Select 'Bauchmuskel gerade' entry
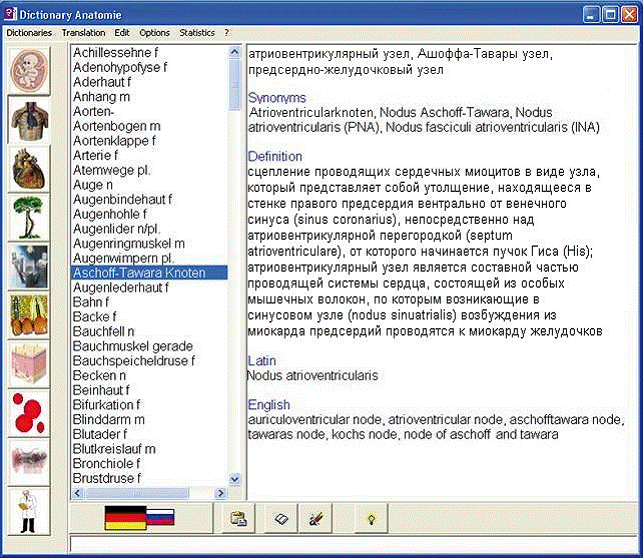 (x=133, y=346)
